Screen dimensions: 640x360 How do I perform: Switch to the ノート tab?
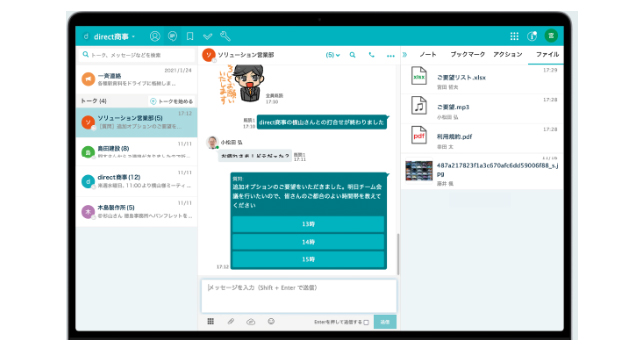pos(428,54)
